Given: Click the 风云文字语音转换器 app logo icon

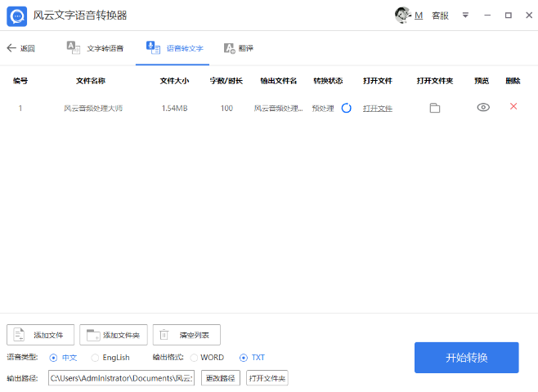Looking at the screenshot, I should click(x=16, y=16).
